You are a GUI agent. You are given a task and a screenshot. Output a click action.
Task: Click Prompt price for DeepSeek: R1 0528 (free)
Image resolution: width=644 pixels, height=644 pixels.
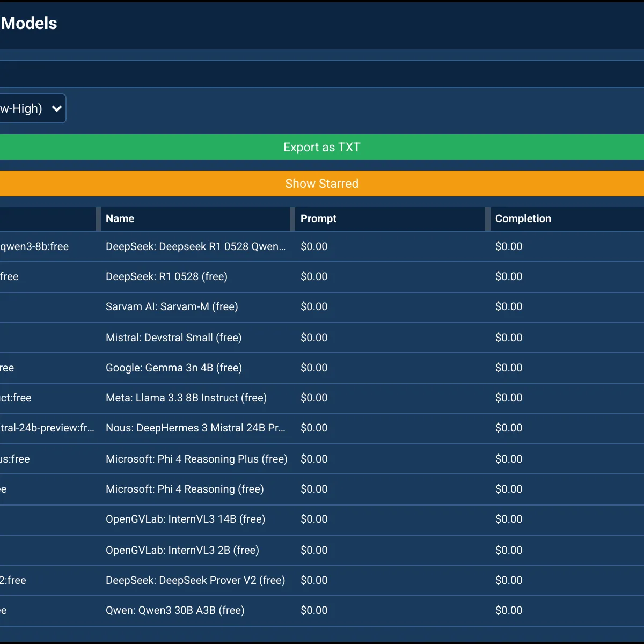click(x=314, y=276)
